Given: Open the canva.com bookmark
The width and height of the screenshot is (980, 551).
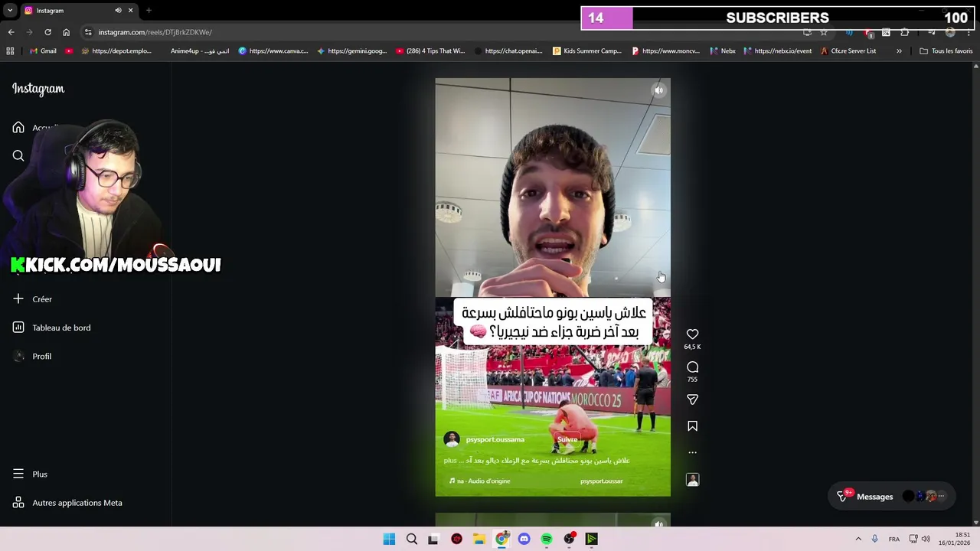Looking at the screenshot, I should point(273,51).
